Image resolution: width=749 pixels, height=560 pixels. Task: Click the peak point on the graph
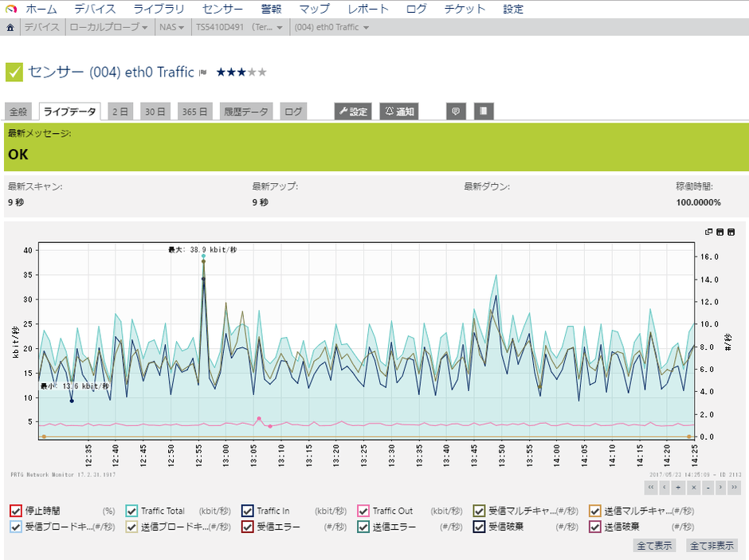tap(203, 257)
